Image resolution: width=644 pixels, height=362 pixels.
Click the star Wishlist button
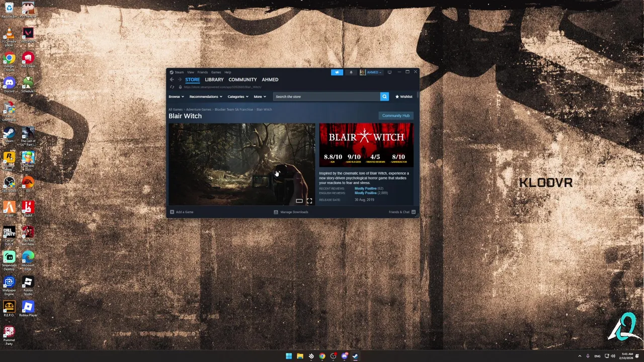coord(404,97)
